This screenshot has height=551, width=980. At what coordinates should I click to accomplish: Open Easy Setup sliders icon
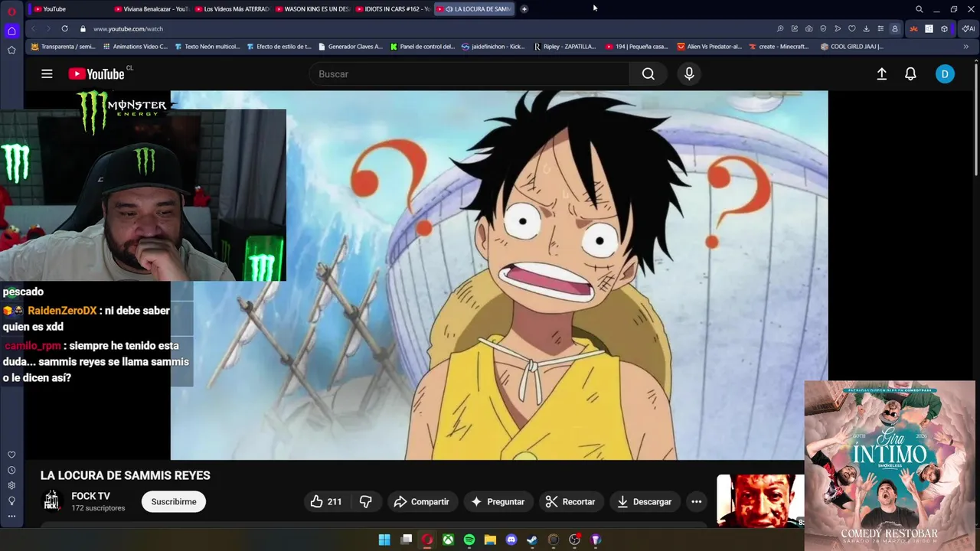point(880,28)
